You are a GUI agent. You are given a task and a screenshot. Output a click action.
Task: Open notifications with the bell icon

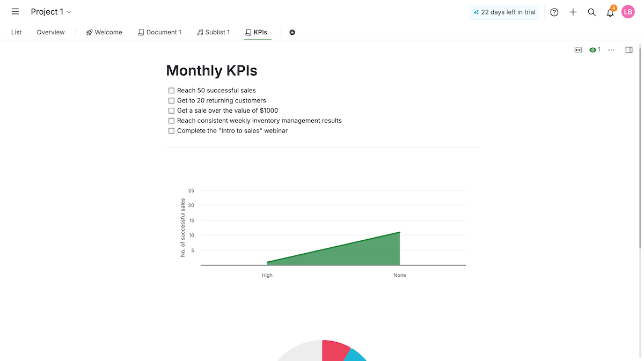tap(610, 11)
